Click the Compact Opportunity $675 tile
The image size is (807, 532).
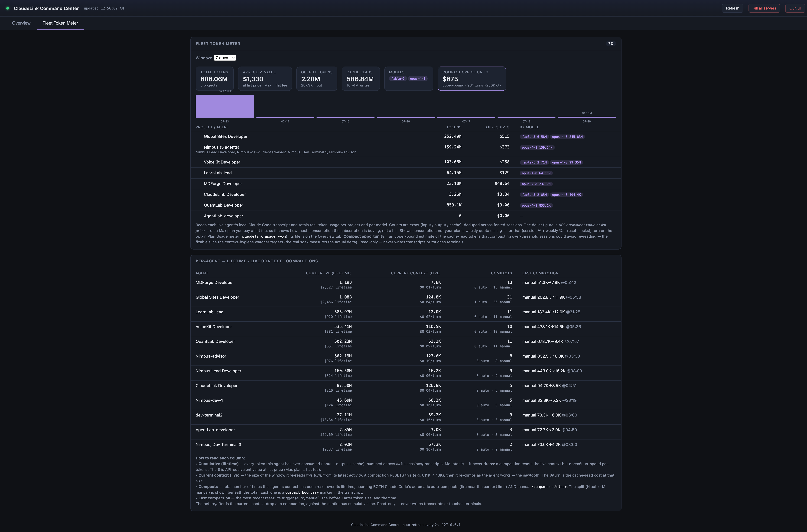coord(472,79)
